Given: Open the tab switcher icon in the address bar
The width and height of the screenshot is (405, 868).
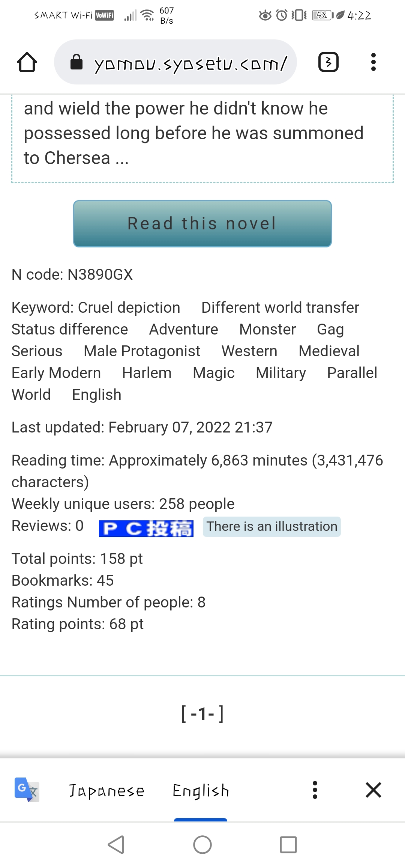Looking at the screenshot, I should pyautogui.click(x=328, y=62).
